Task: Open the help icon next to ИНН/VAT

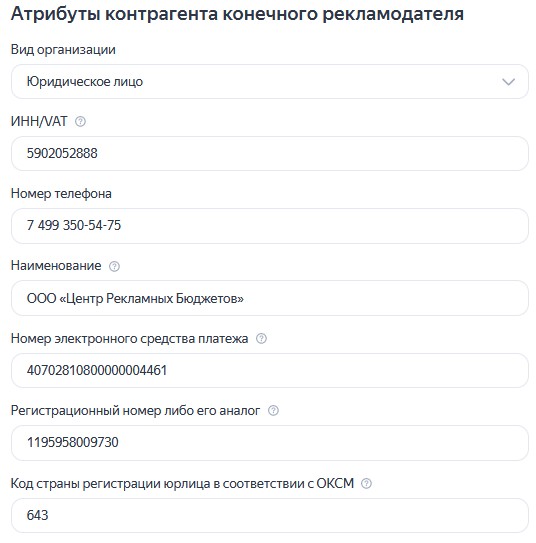Action: pyautogui.click(x=80, y=122)
